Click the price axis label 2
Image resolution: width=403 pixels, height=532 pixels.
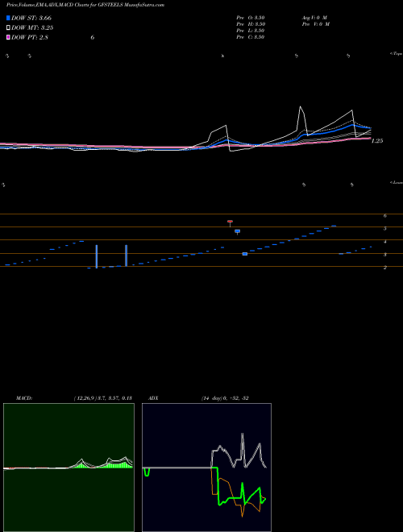[385, 268]
